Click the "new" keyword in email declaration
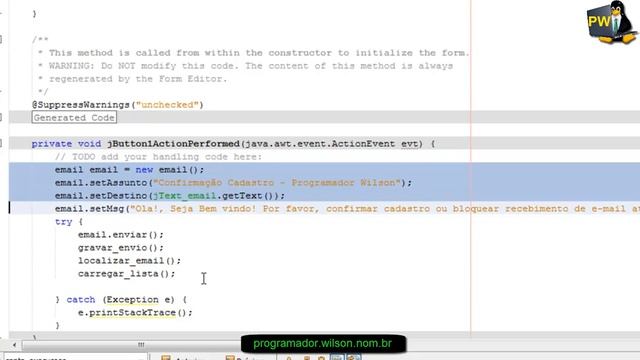 144,170
